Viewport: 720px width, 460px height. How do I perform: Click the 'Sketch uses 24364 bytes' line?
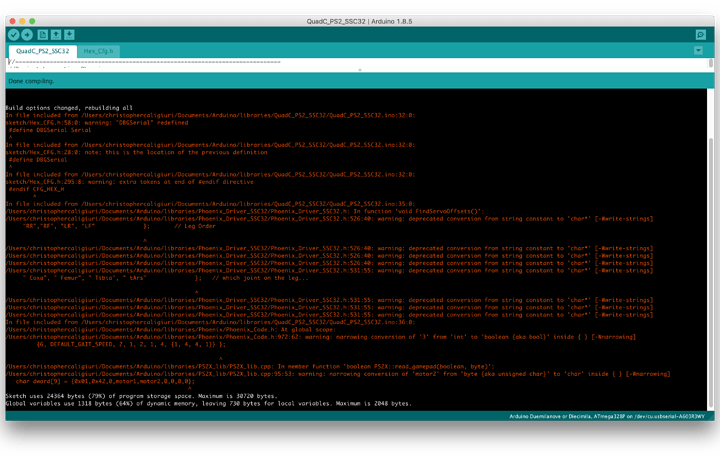click(141, 396)
